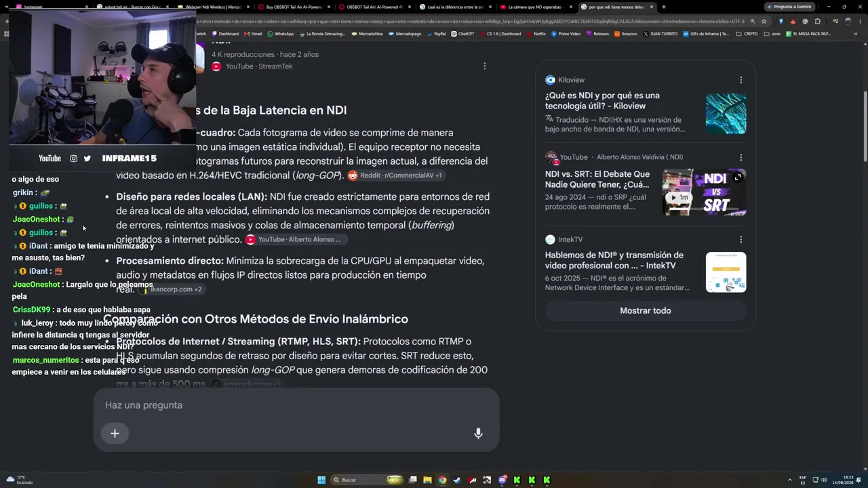868x488 pixels.
Task: Click the plus attachment button in question box
Action: click(115, 434)
